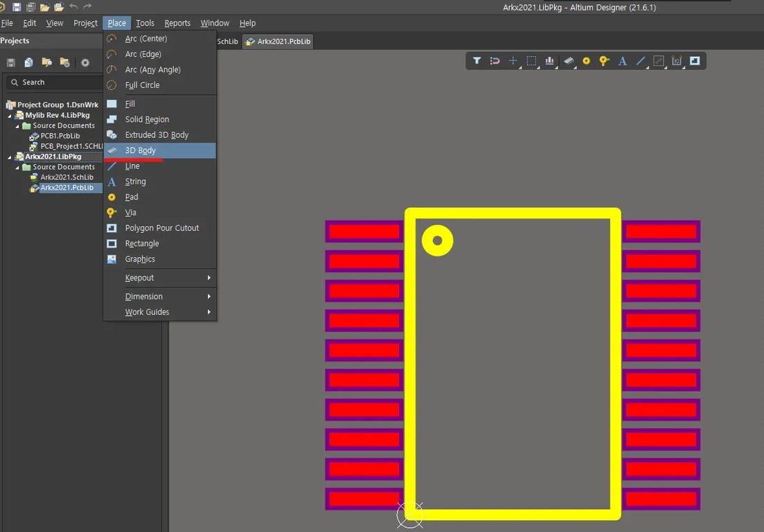Click the place via icon in toolbar

(604, 61)
